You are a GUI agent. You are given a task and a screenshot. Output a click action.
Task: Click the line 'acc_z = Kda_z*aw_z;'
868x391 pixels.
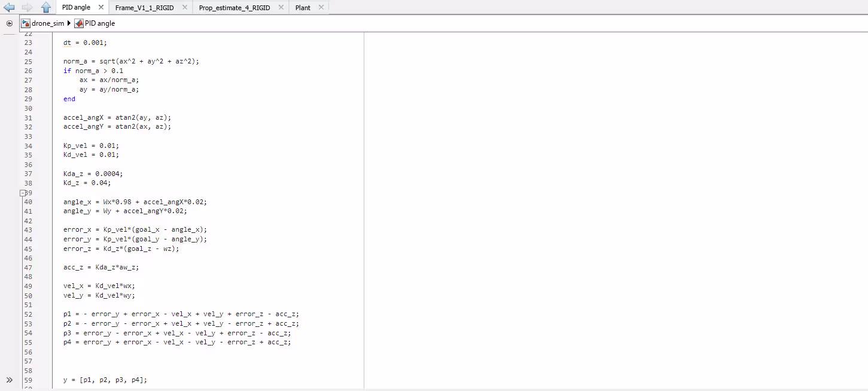(101, 268)
